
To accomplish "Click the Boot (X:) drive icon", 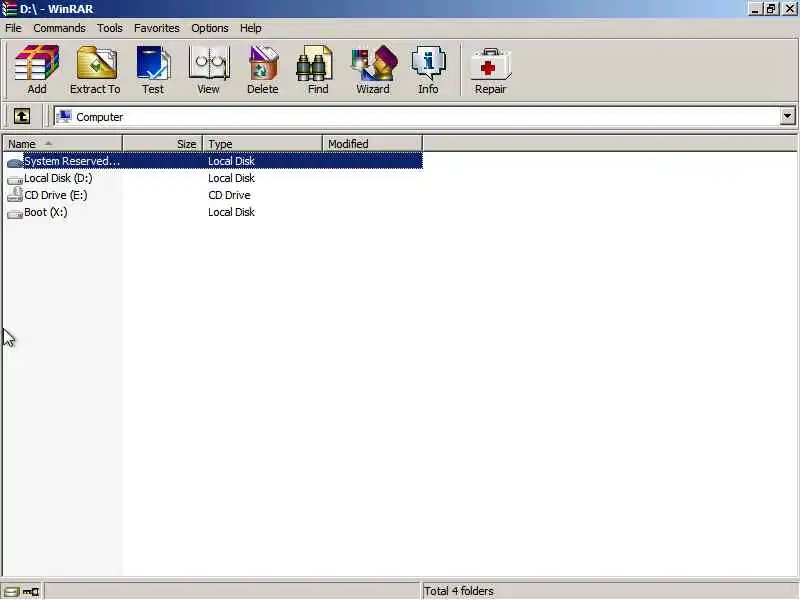I will [15, 213].
